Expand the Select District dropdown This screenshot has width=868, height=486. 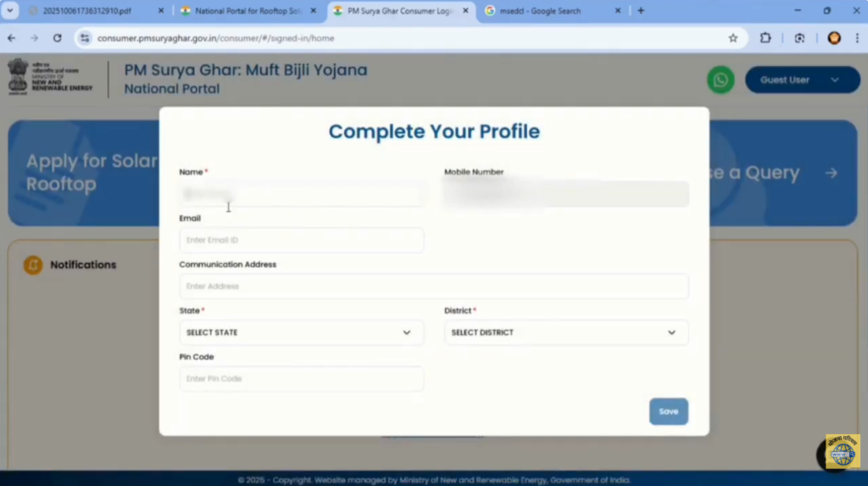pos(565,332)
